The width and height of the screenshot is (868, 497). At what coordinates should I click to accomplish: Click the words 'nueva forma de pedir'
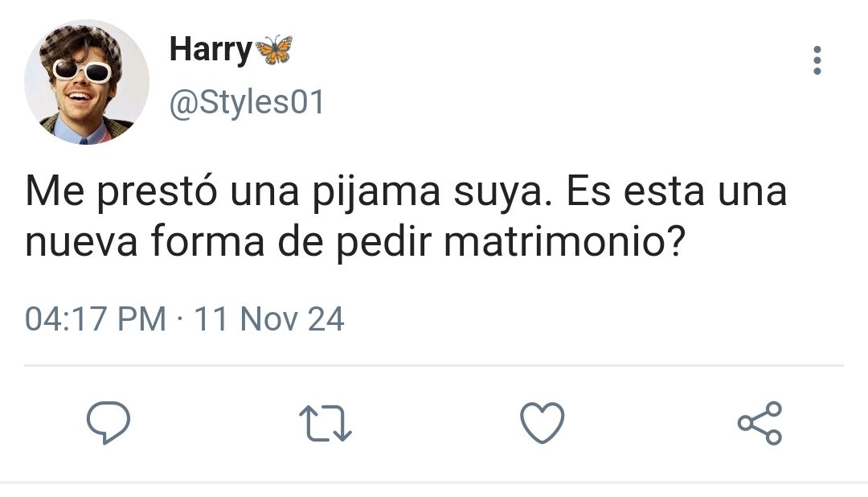point(228,243)
